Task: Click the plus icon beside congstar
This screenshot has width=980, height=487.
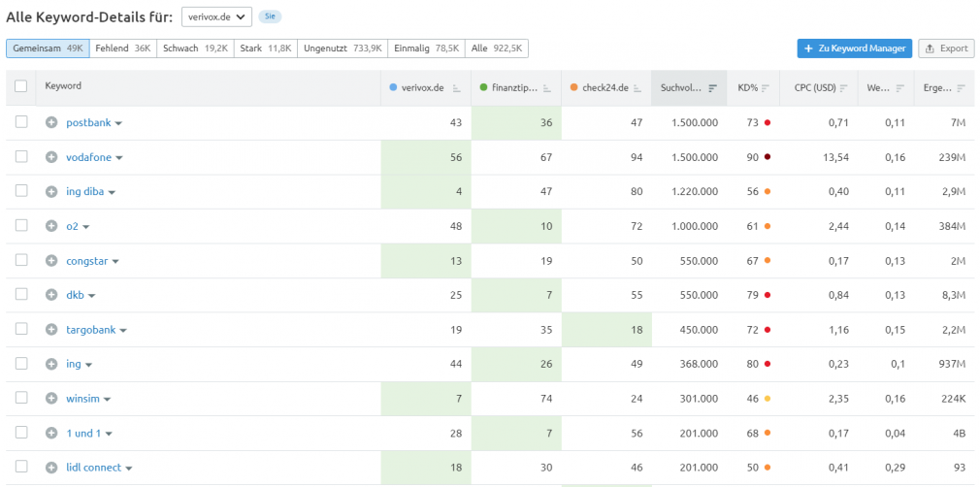Action: pos(51,260)
